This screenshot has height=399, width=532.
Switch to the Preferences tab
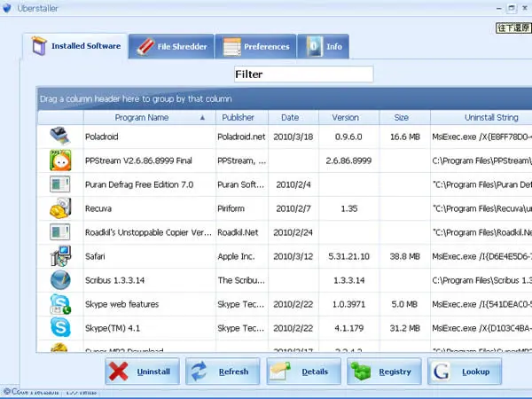tap(256, 46)
